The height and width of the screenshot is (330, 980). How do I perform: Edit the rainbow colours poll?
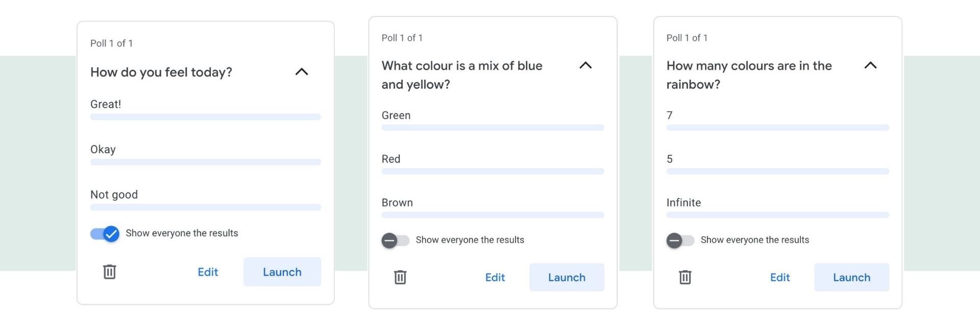779,277
